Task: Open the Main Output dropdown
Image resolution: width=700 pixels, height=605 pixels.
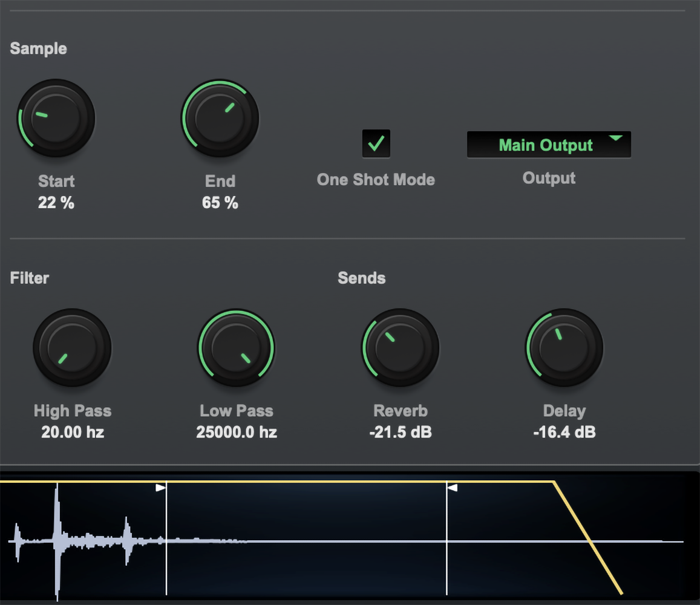Action: (x=548, y=145)
